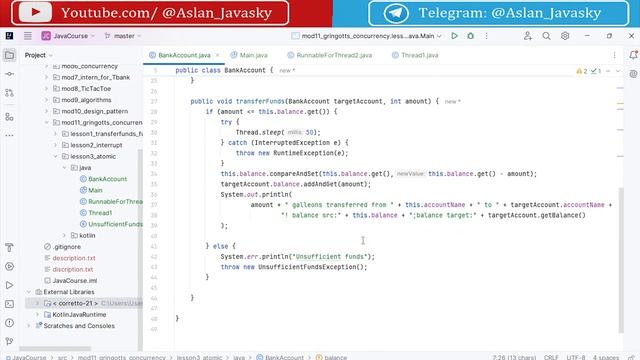Click the Run button in toolbar
The height and width of the screenshot is (360, 640).
[454, 36]
